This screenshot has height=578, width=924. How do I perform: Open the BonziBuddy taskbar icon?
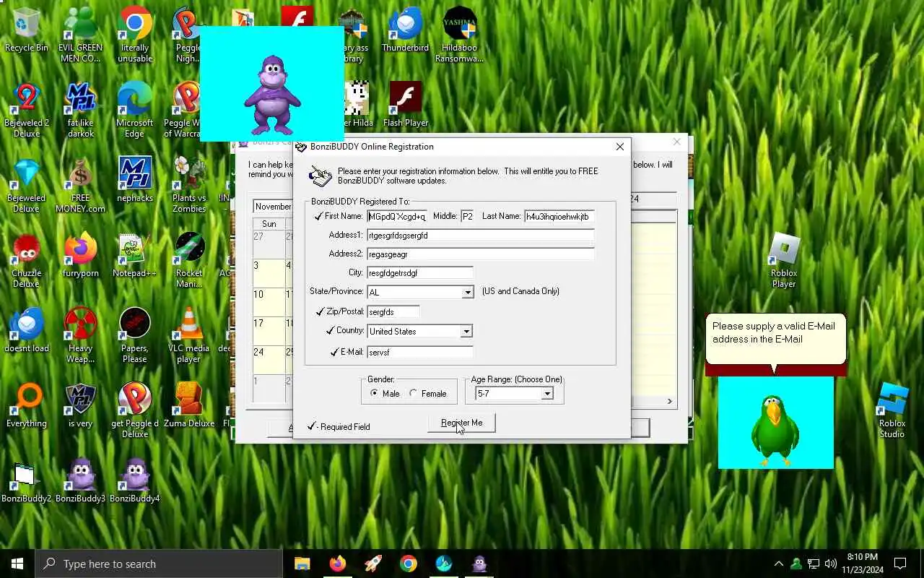(x=479, y=564)
